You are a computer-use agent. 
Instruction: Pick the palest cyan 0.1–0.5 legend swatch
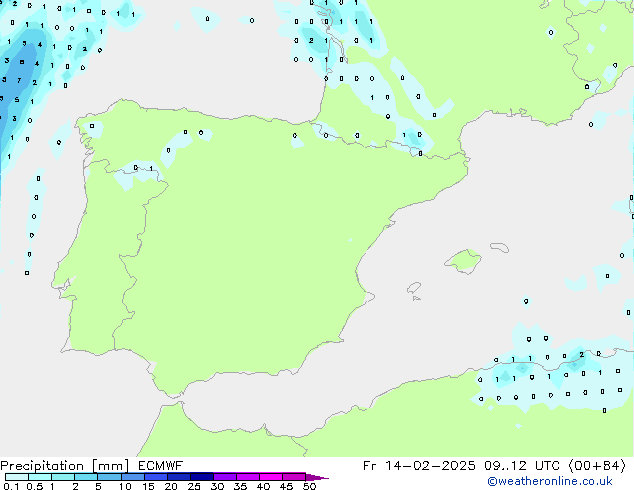pyautogui.click(x=17, y=477)
